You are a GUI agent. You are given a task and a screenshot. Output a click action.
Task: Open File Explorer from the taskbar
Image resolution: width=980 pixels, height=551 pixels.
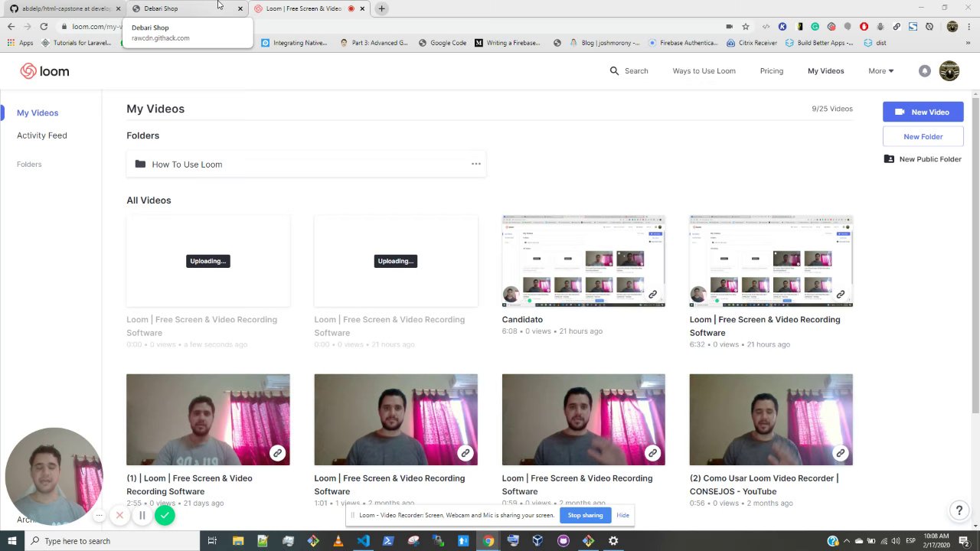point(237,541)
